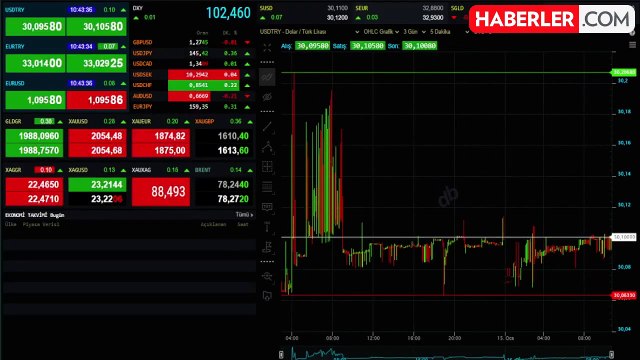The height and width of the screenshot is (360, 640).
Task: Click the BRENT 78,2440 price
Action: pyautogui.click(x=233, y=184)
